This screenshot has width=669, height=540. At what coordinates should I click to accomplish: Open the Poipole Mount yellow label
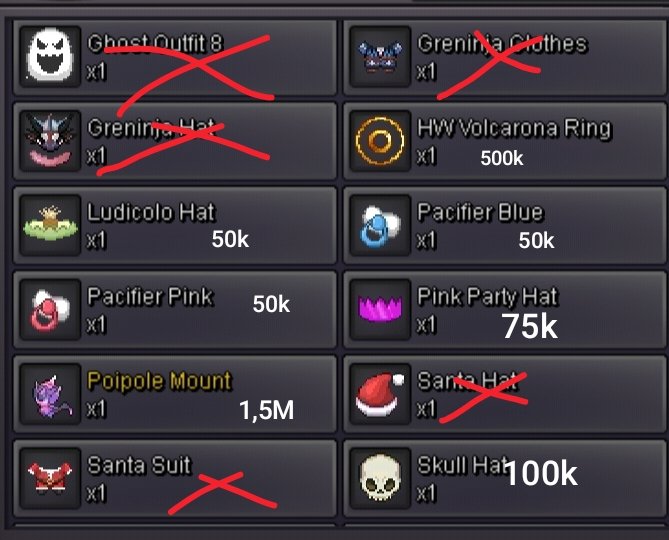point(160,381)
